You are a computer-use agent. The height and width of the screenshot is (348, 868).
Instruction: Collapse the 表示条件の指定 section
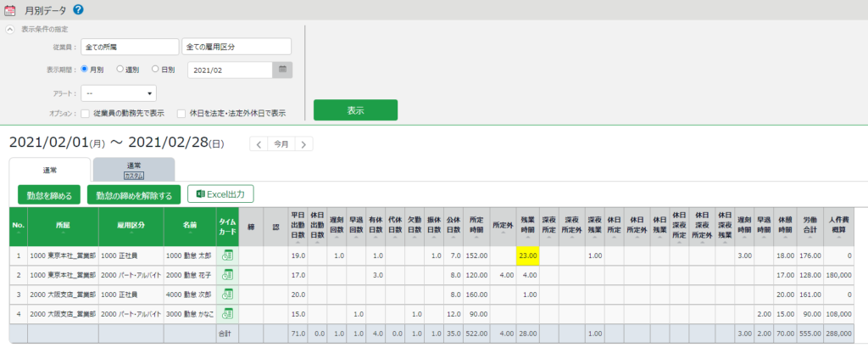pos(10,29)
